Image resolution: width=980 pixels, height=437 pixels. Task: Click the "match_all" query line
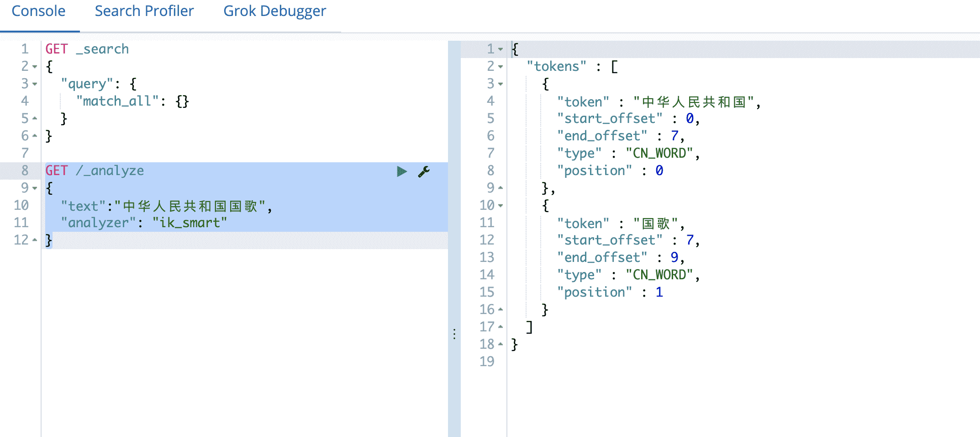tap(132, 101)
